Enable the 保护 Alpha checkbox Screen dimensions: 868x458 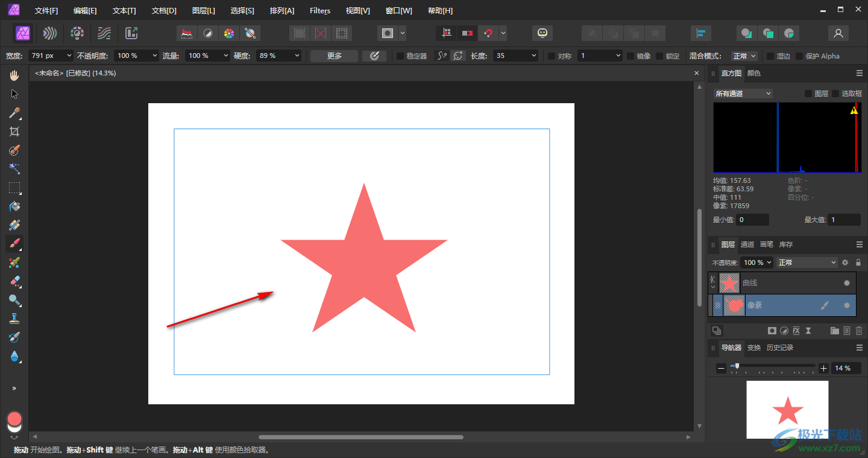pyautogui.click(x=799, y=56)
